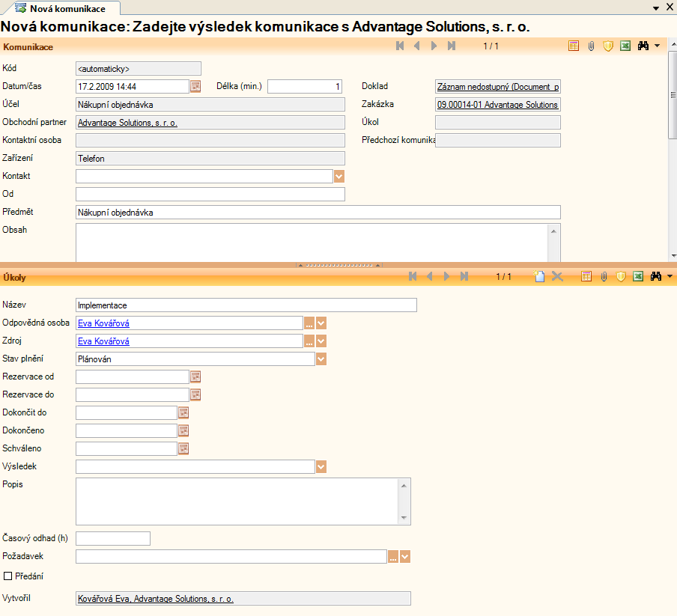Click into the Předmět text field
Screen dimensions: 677x616
coord(318,213)
